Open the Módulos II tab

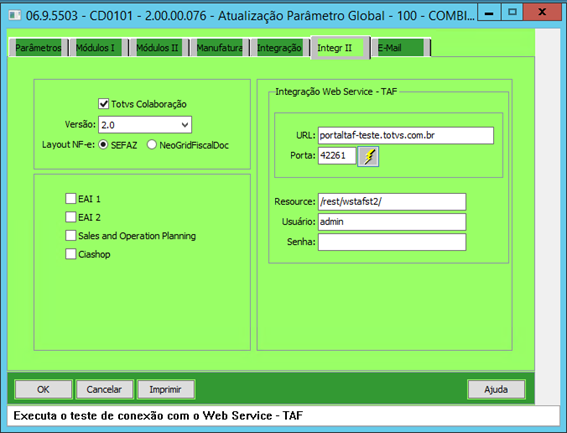[x=159, y=48]
